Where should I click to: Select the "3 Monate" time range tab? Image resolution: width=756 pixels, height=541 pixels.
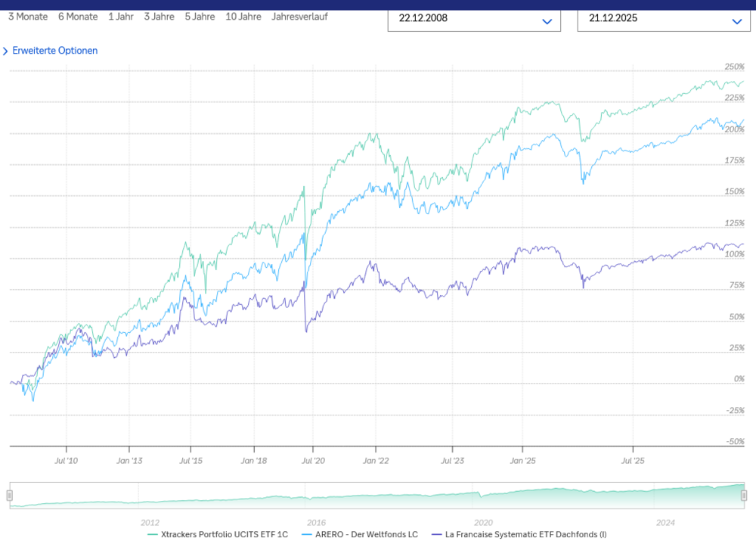click(x=27, y=16)
